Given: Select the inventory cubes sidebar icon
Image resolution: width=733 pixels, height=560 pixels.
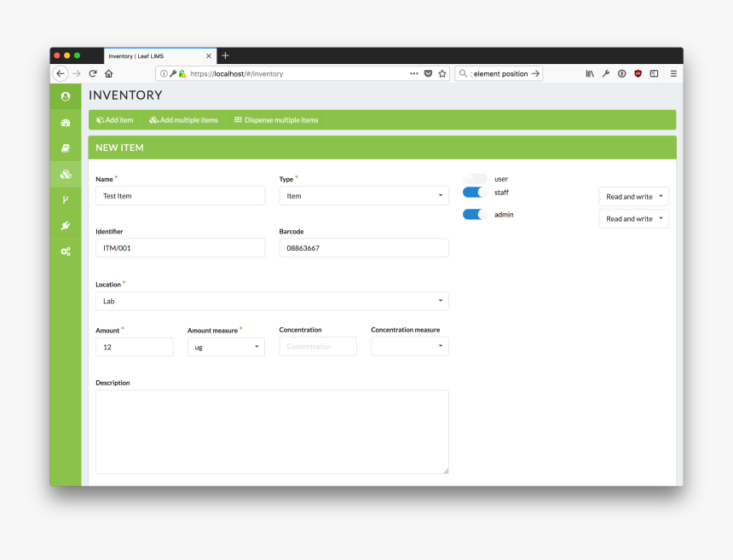Looking at the screenshot, I should (66, 174).
